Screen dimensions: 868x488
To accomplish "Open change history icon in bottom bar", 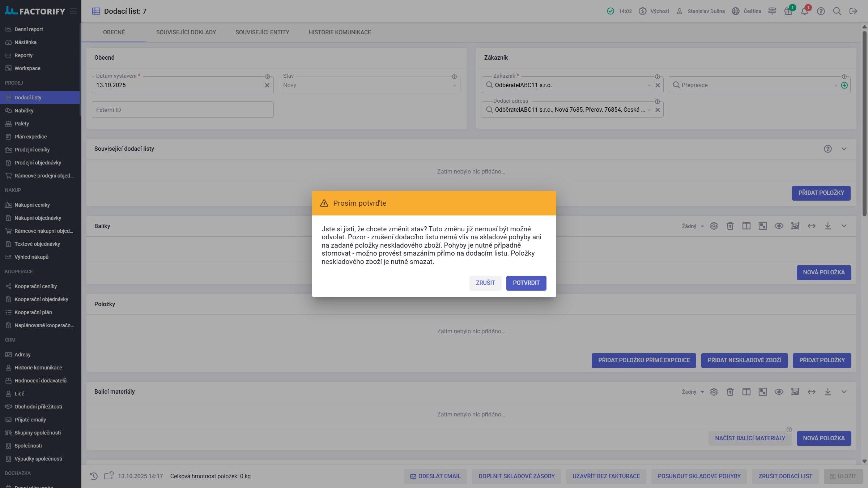I will click(94, 476).
